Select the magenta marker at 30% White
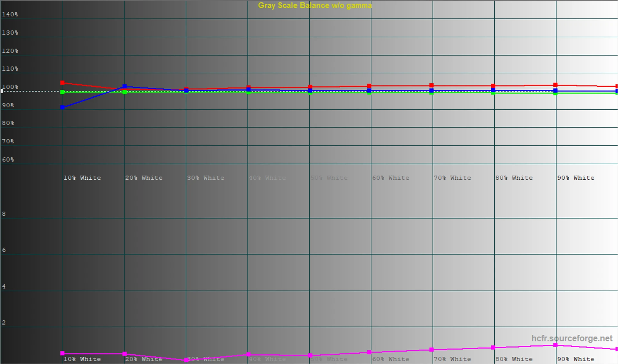 (x=186, y=360)
